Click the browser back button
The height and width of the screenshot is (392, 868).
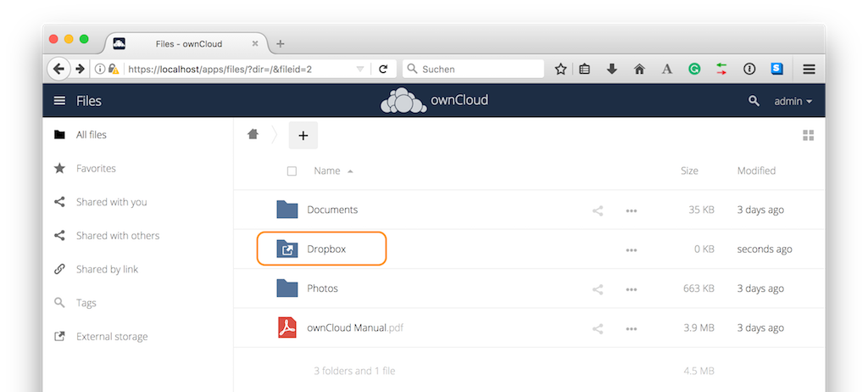click(58, 69)
